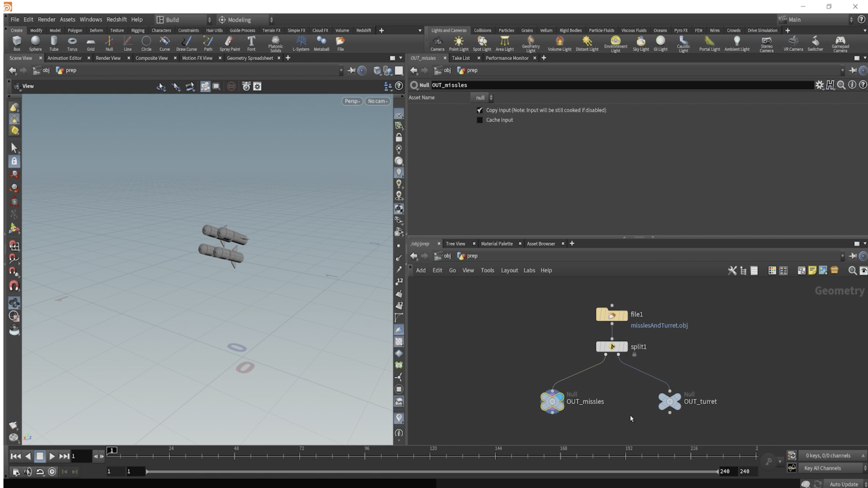Create a Portal Light
Viewport: 868px width, 488px height.
click(709, 44)
